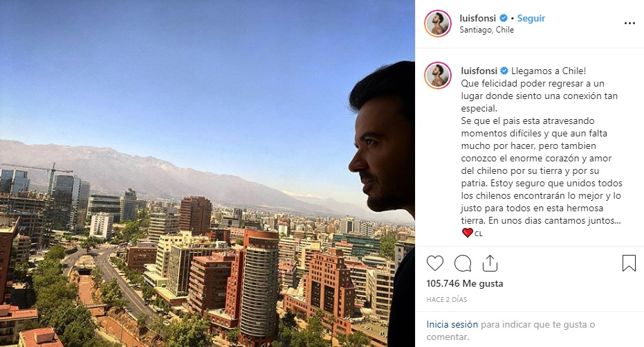
Task: Click the HACE 2 DÍAS timestamp
Action: [446, 299]
